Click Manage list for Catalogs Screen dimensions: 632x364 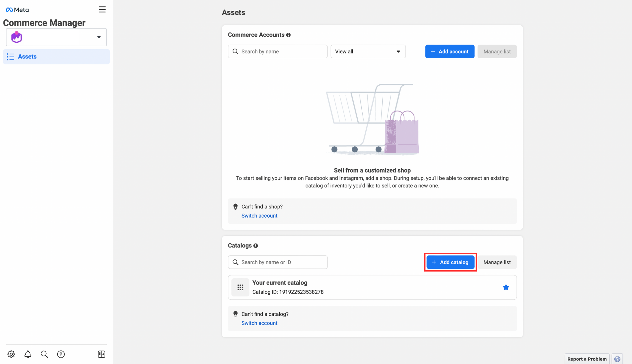click(497, 262)
